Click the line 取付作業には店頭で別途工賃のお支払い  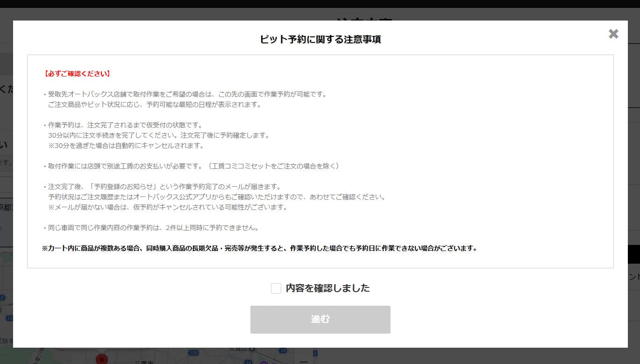[191, 166]
